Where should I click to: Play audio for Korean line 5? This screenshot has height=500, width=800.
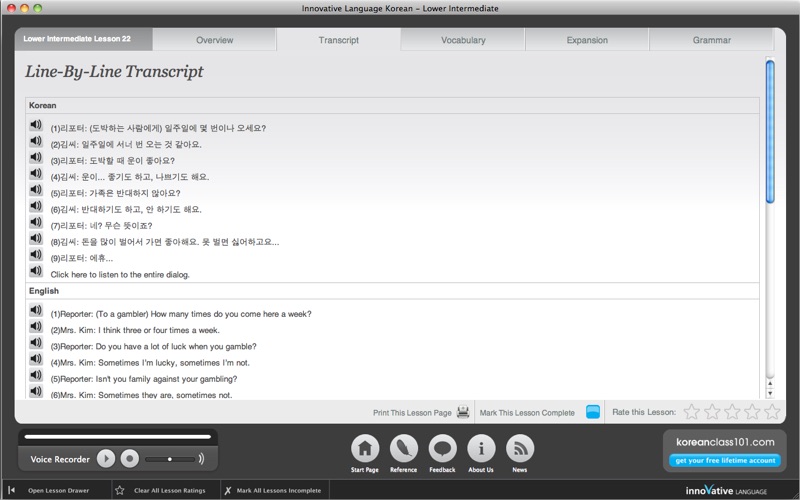click(x=36, y=190)
